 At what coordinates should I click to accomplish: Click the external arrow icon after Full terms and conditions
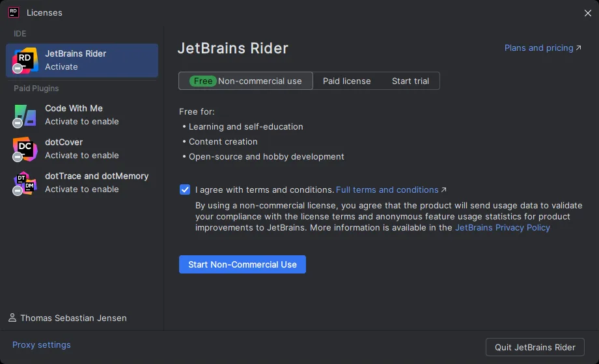coord(444,190)
